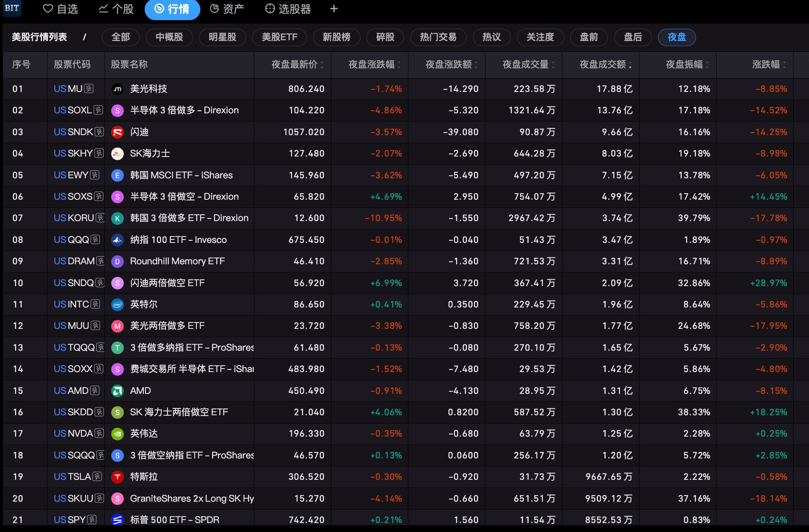
Task: Click the AMD logo icon
Action: click(117, 391)
